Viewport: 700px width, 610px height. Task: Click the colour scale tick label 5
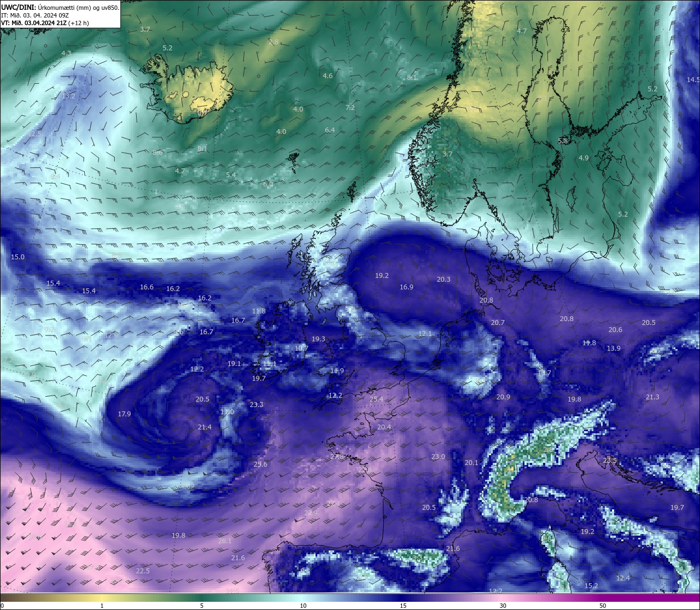click(202, 606)
